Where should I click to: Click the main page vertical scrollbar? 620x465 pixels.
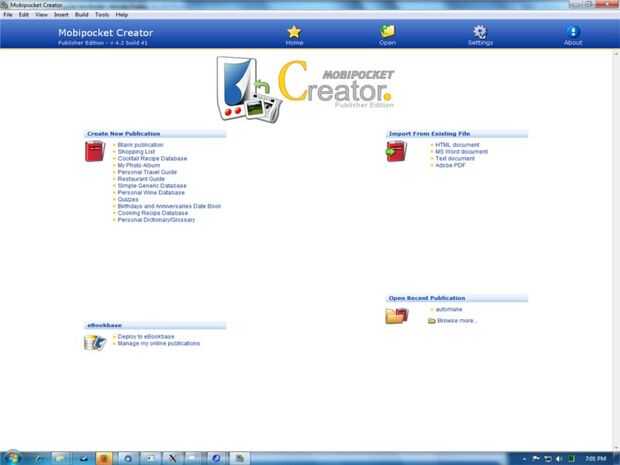tap(616, 249)
